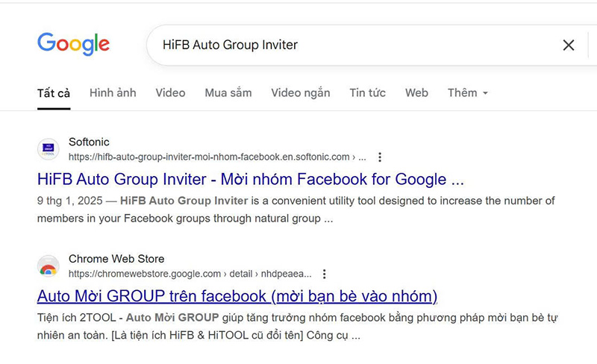Click the Chrome Web Store favicon

(x=49, y=266)
